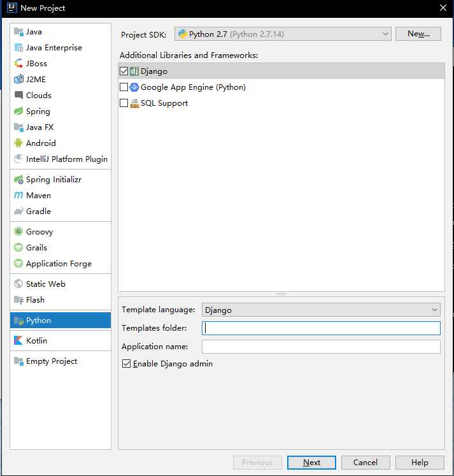Click the Google App Engine icon

[134, 87]
